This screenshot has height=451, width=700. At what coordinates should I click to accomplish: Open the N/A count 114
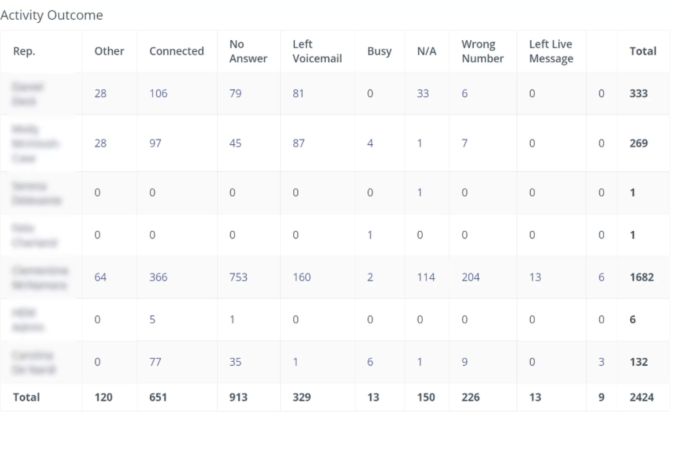[x=426, y=277]
